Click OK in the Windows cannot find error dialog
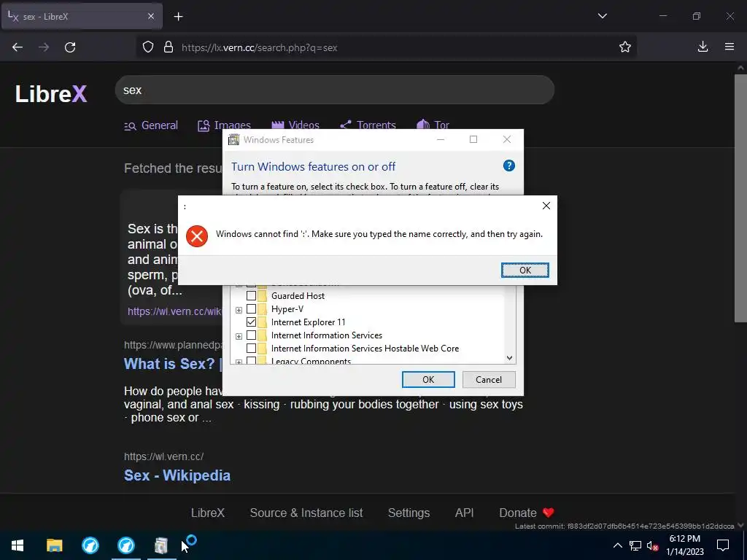 coord(525,270)
